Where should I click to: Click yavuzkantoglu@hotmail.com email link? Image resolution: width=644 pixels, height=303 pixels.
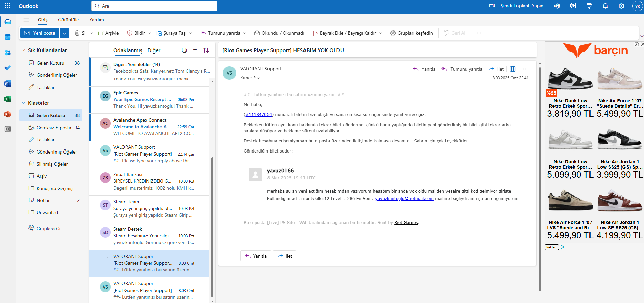(404, 199)
